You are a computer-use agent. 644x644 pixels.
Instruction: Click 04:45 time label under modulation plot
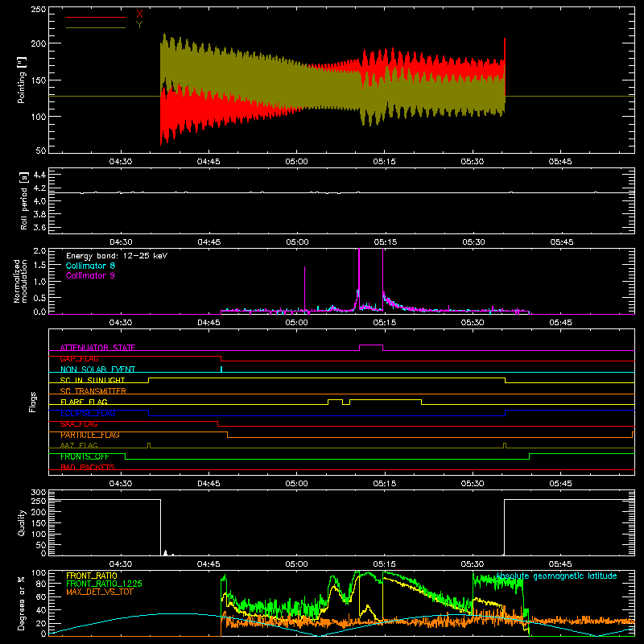208,323
